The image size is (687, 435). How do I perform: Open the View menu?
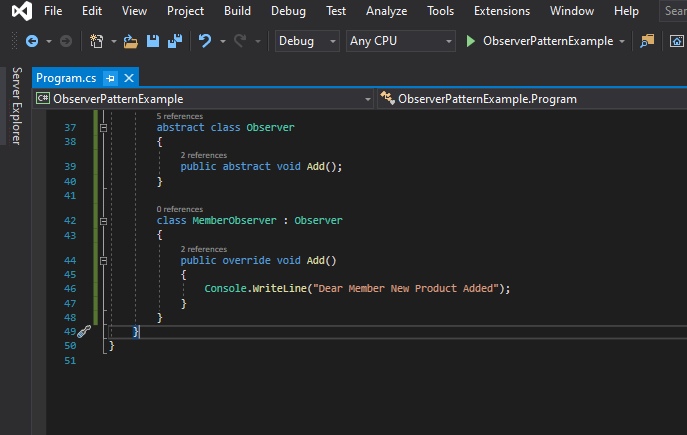[x=134, y=11]
